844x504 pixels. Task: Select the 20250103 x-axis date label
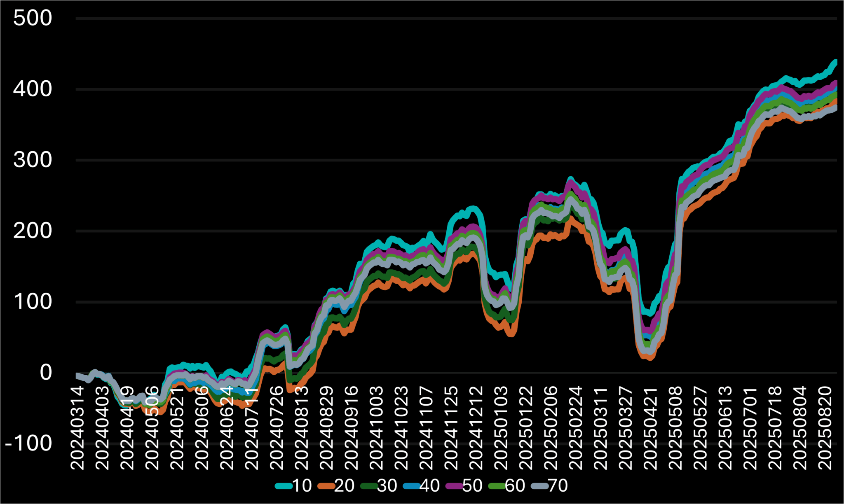pyautogui.click(x=501, y=428)
